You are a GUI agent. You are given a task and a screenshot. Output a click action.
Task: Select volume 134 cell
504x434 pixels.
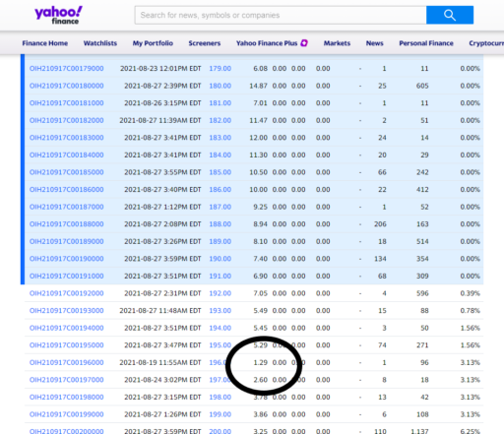click(x=380, y=259)
